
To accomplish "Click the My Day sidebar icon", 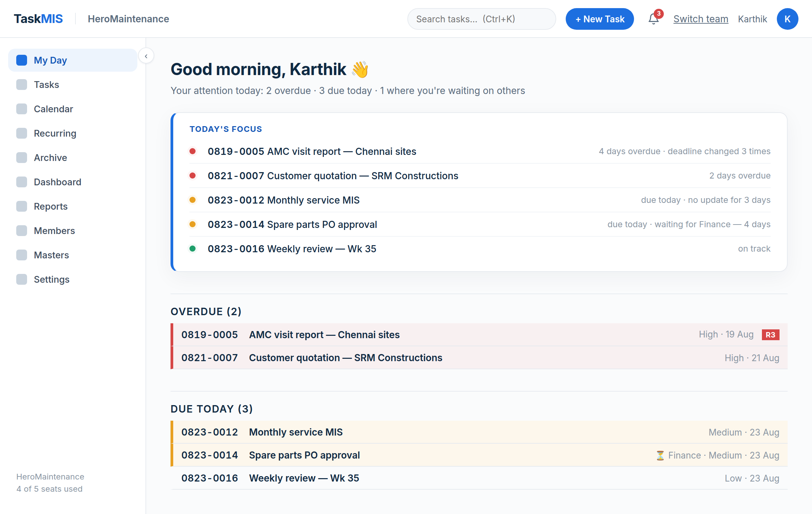I will pyautogui.click(x=22, y=60).
